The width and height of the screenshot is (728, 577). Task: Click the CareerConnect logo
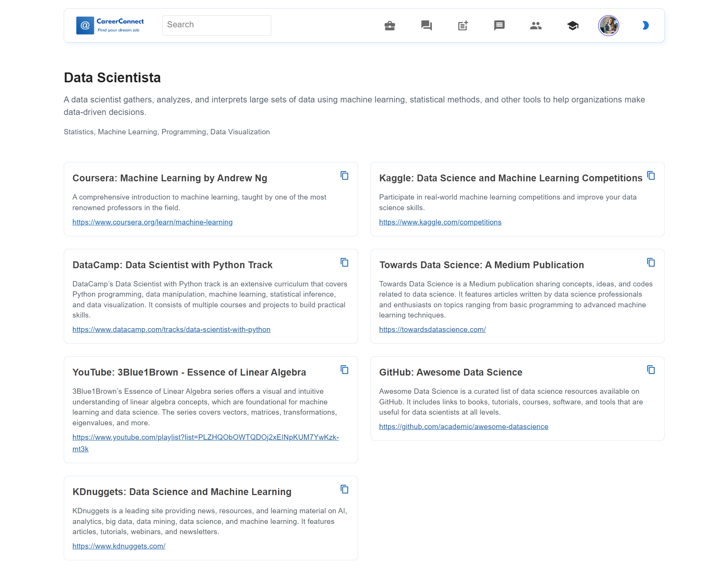[110, 25]
